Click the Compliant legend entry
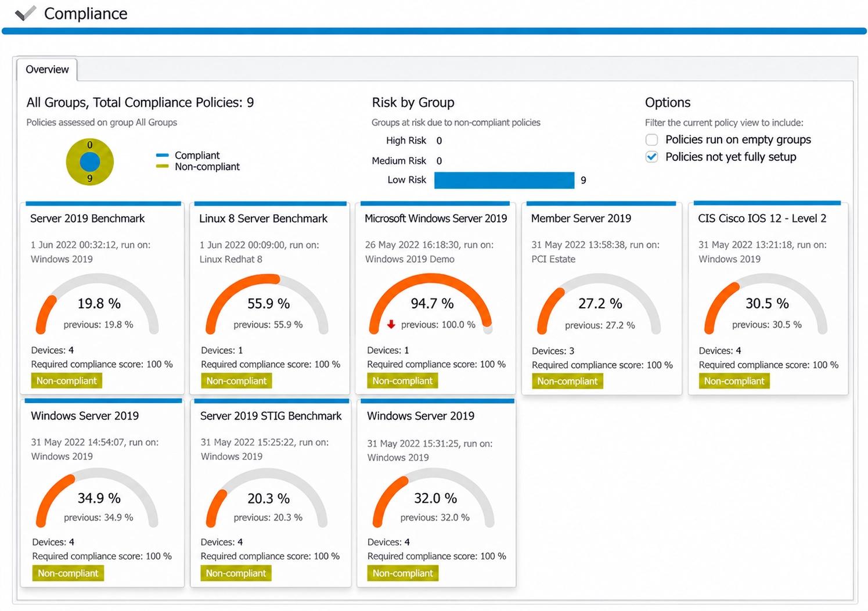This screenshot has width=868, height=611. (188, 155)
